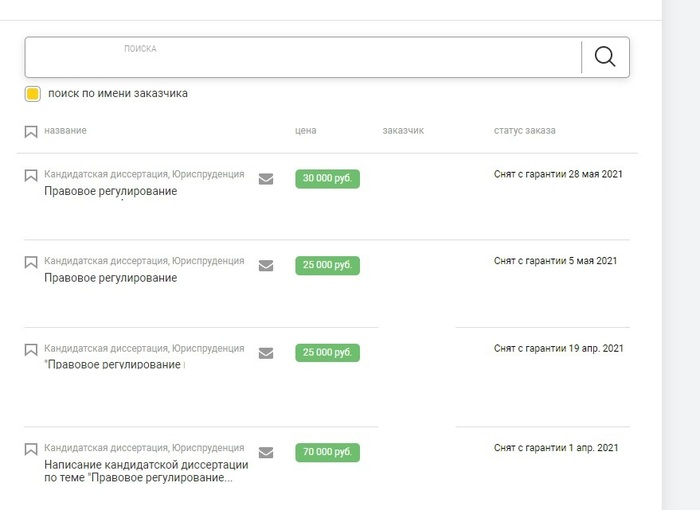Open message envelope for 30 000 руб. order
Image resolution: width=700 pixels, height=510 pixels.
pyautogui.click(x=266, y=179)
